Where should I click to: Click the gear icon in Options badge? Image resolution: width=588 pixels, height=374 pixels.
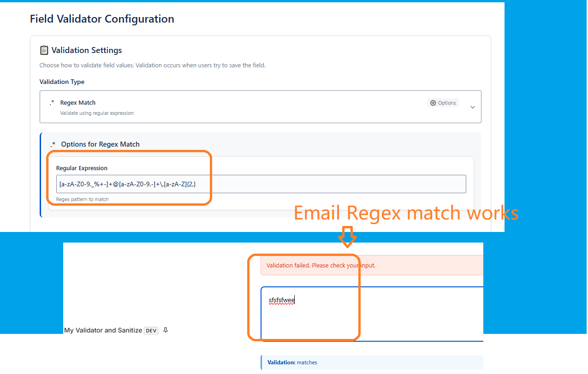(433, 103)
